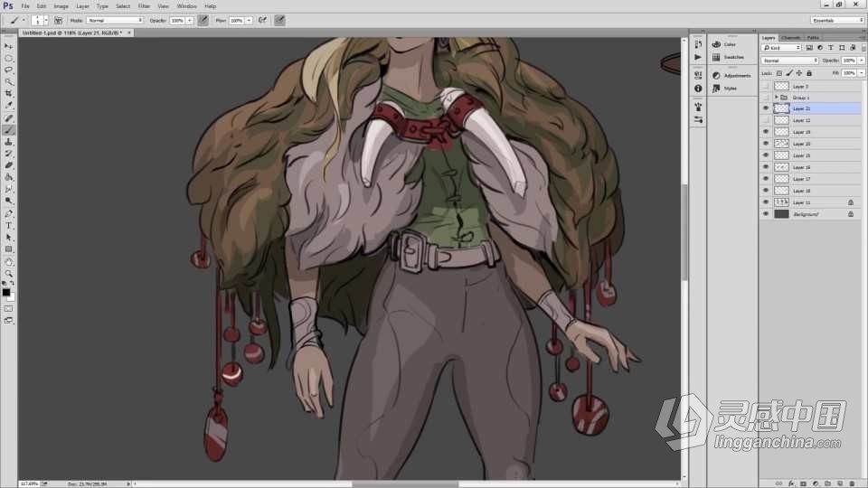Screen dimensions: 868x488
Task: Select the Lasso tool
Action: point(8,70)
